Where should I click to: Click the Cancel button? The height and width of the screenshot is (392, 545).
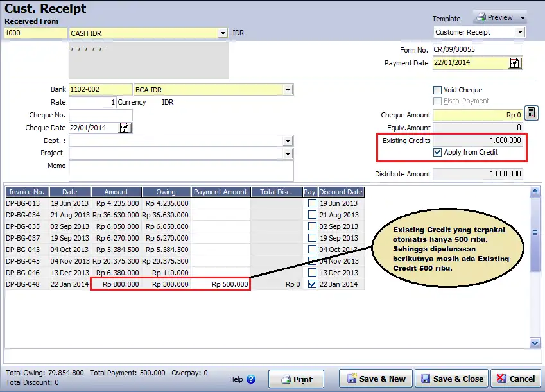[x=516, y=379]
